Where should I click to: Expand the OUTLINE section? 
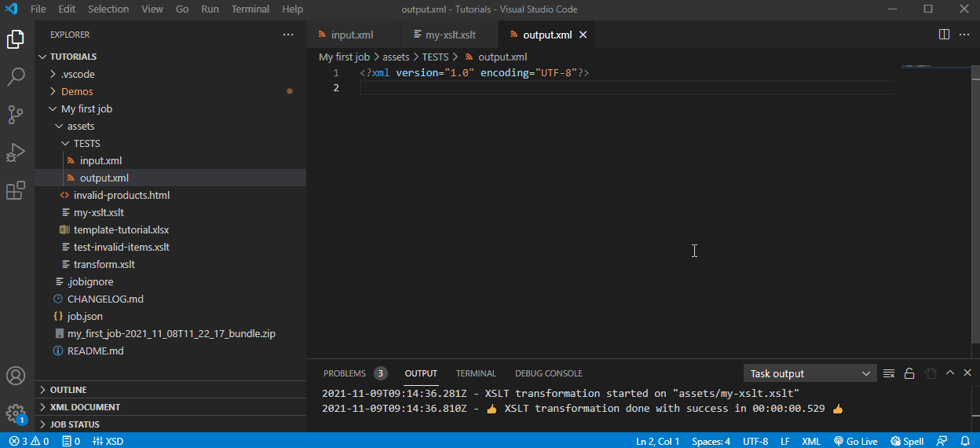[68, 390]
